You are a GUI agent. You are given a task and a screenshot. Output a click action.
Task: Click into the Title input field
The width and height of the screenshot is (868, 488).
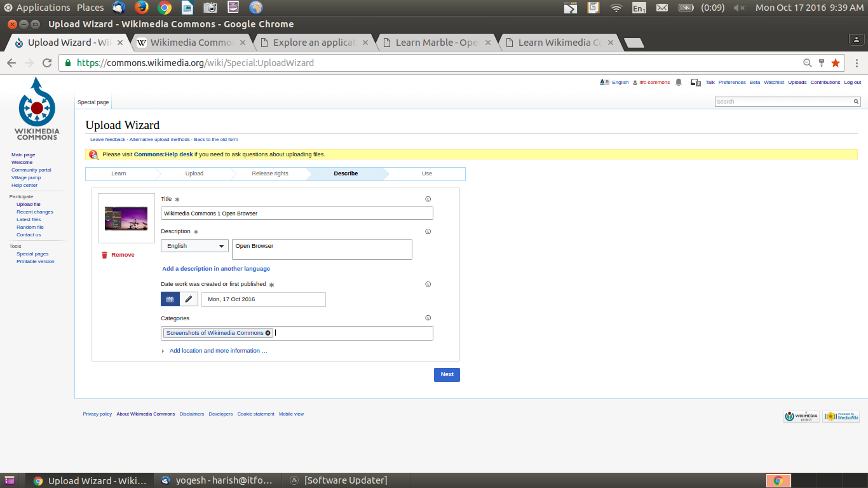tap(297, 213)
